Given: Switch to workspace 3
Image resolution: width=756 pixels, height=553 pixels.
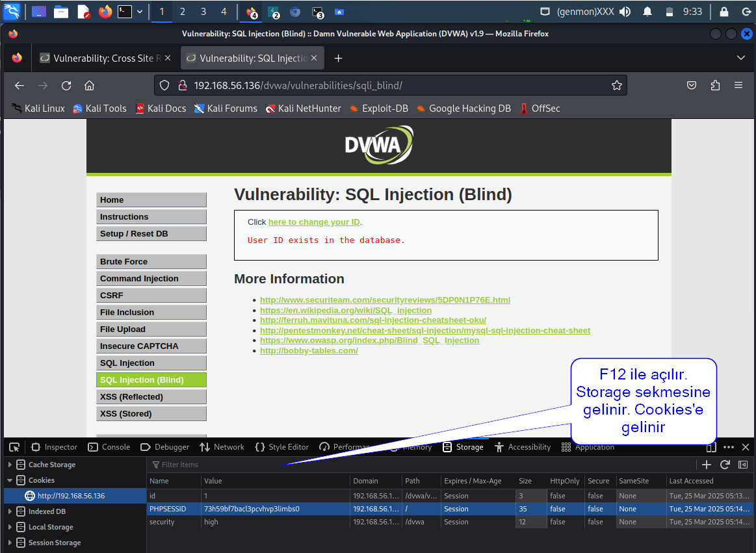Looking at the screenshot, I should pyautogui.click(x=203, y=12).
